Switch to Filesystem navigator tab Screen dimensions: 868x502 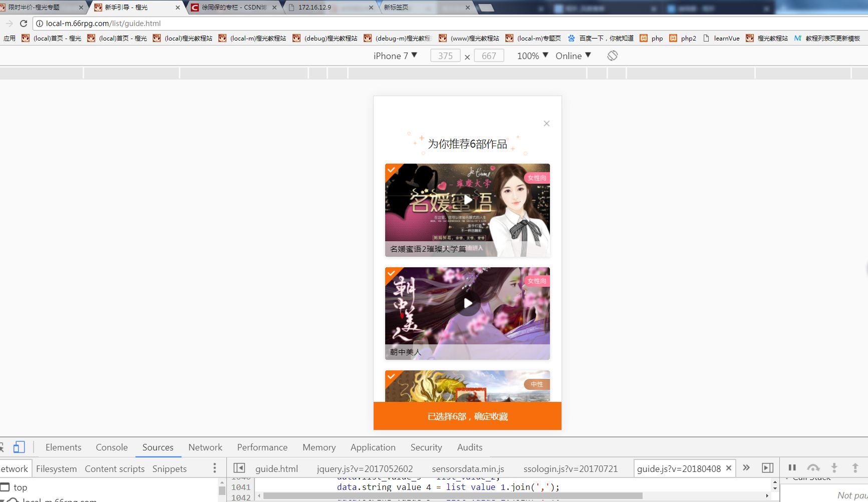[x=57, y=468]
